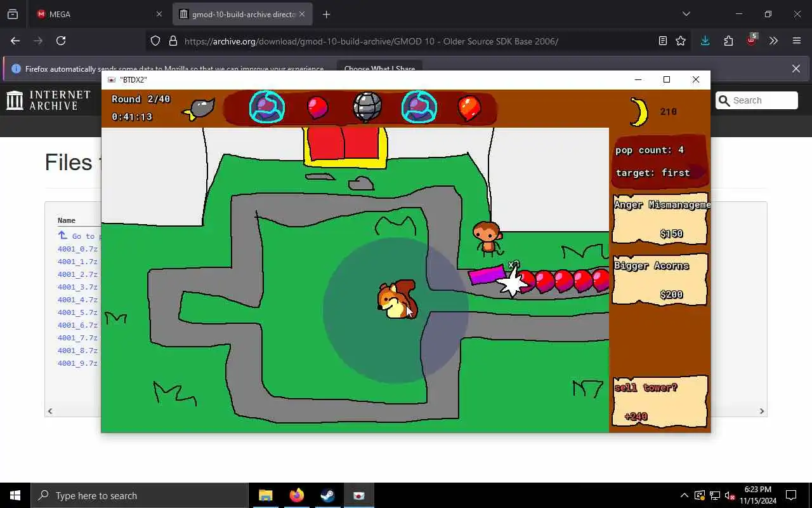Click the archive.org URL address bar
Image resolution: width=812 pixels, height=508 pixels.
tap(371, 41)
